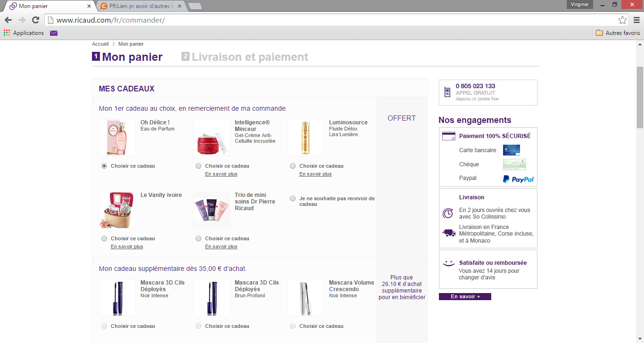Click the PayPal logo

point(518,179)
